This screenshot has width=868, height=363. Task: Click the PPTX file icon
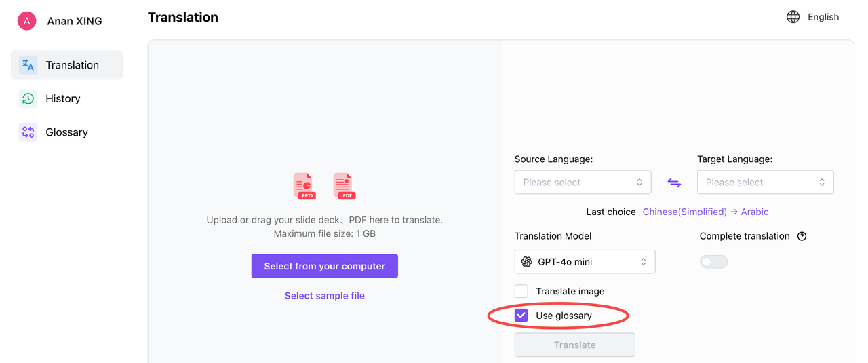click(x=304, y=186)
